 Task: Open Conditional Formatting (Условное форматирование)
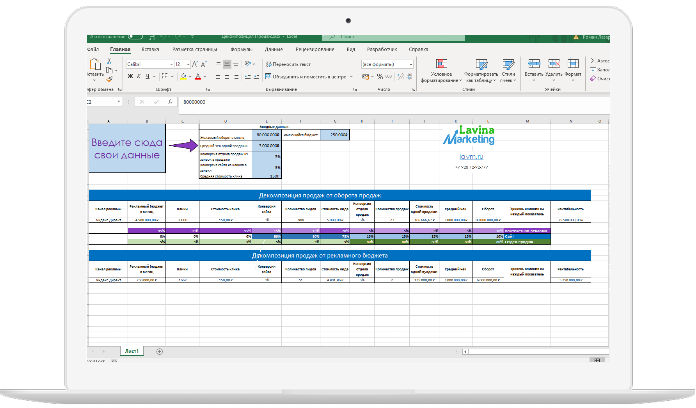tap(441, 70)
